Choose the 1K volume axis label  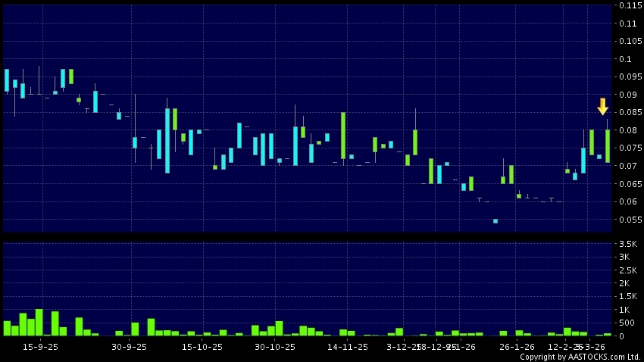[x=625, y=310]
